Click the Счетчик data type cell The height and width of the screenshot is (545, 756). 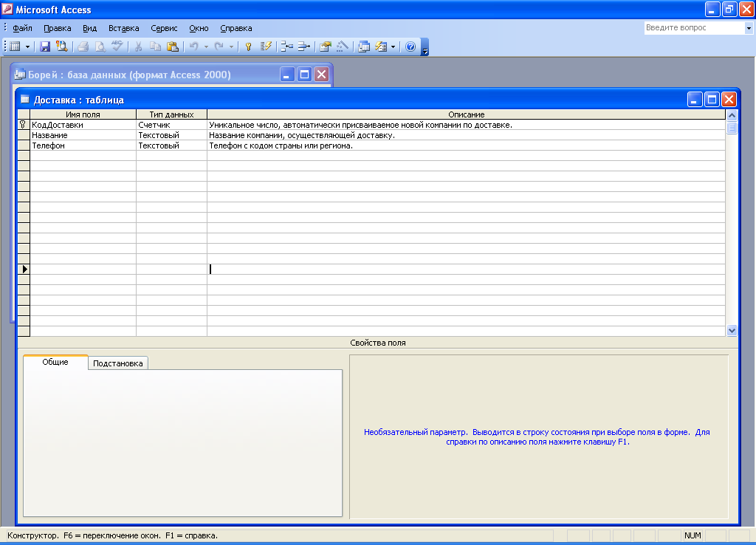(171, 125)
